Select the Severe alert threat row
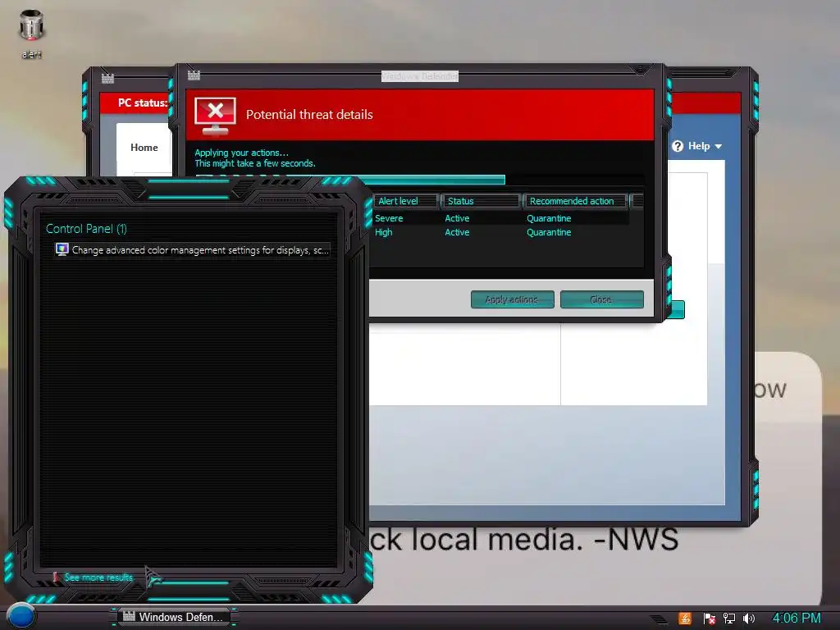This screenshot has width=840, height=630. 500,218
